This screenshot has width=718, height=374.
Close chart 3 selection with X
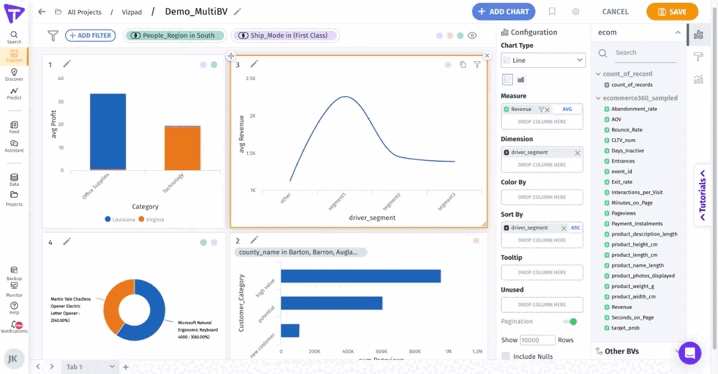[487, 55]
